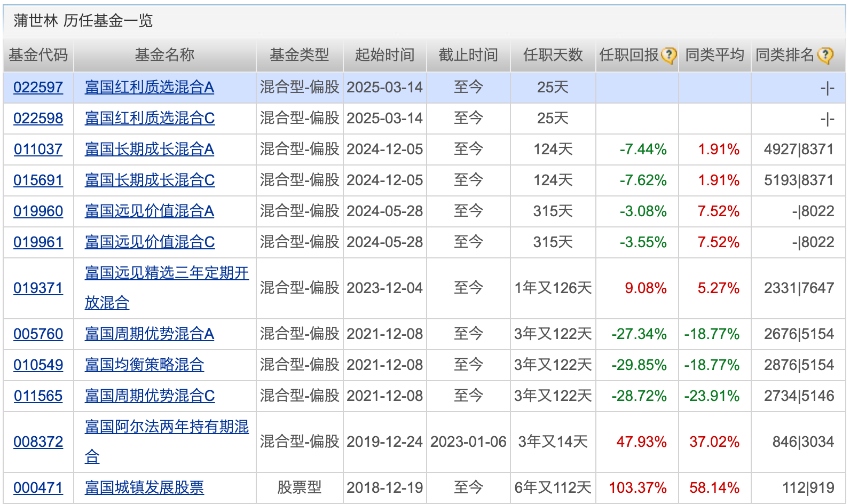This screenshot has width=850, height=504.
Task: Select the return value -28.72%
Action: click(639, 396)
